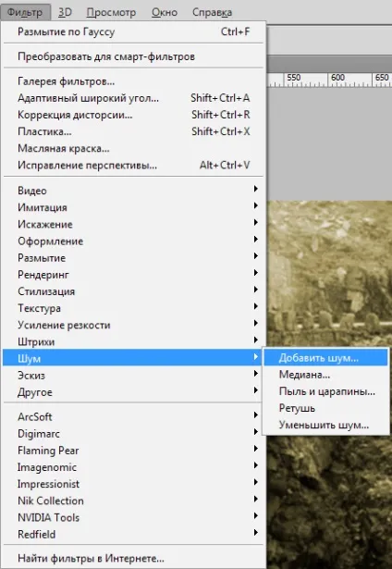392x569 pixels.
Task: Select Адаптивный широкий угол filter
Action: (x=134, y=98)
